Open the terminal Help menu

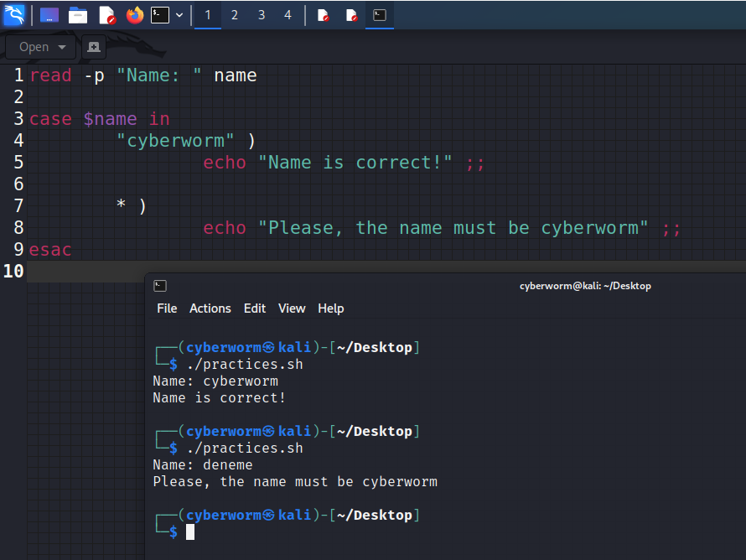pos(331,309)
